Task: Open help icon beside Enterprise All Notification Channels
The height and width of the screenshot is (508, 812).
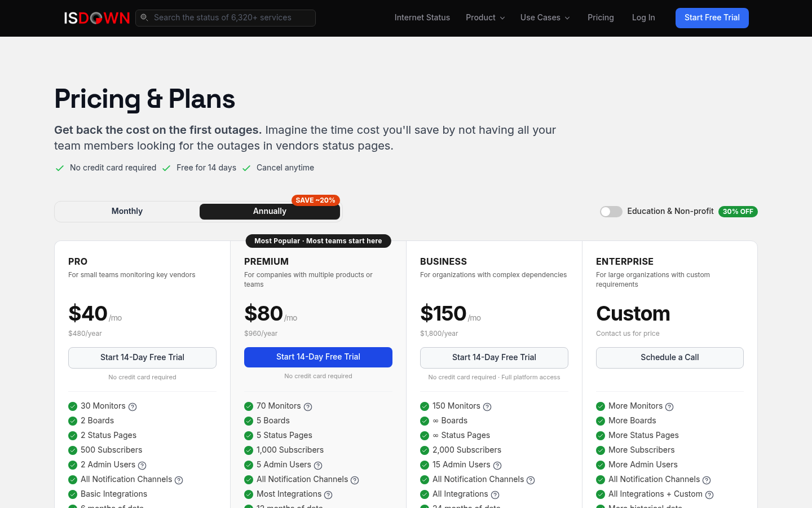Action: point(707,480)
